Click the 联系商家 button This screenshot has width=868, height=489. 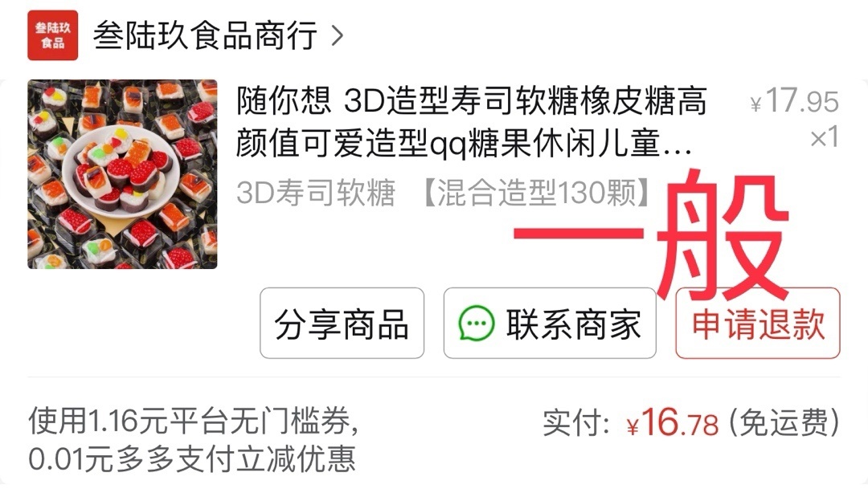[x=550, y=323]
